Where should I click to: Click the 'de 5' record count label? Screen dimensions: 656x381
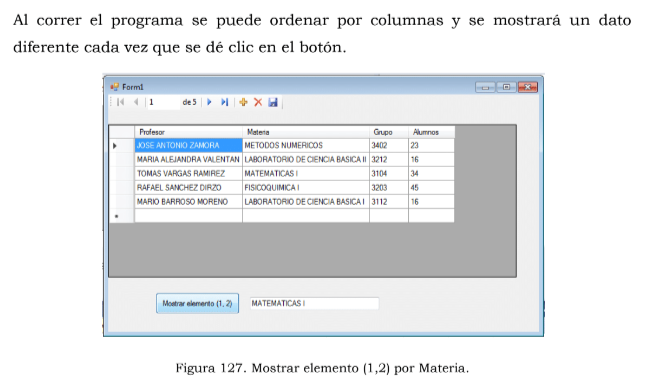tap(189, 102)
